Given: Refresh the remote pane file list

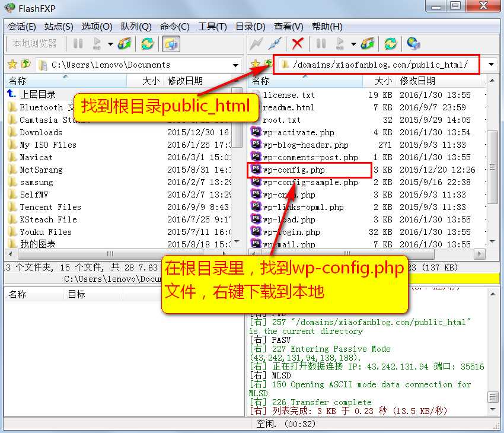Looking at the screenshot, I should tap(391, 43).
